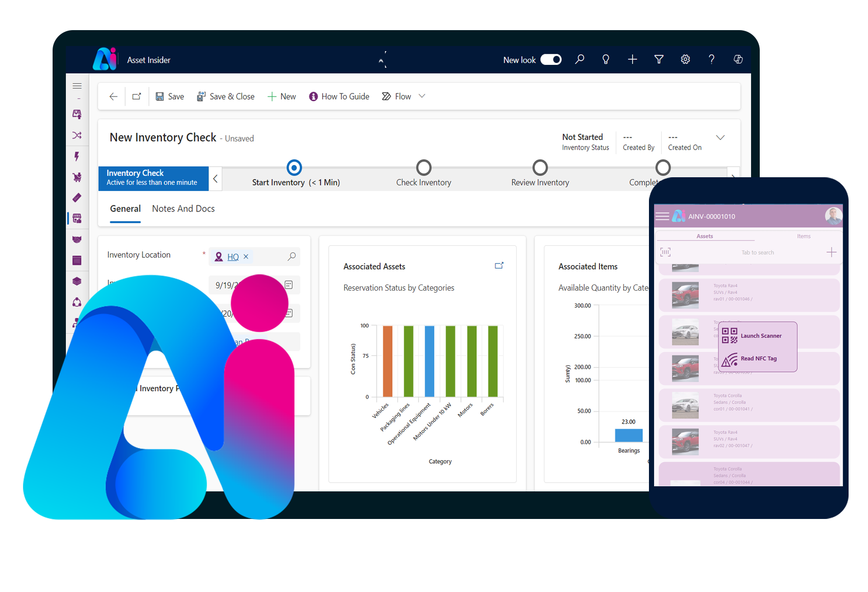Open the chat bubbles icon in header
This screenshot has width=868, height=592.
pyautogui.click(x=738, y=59)
